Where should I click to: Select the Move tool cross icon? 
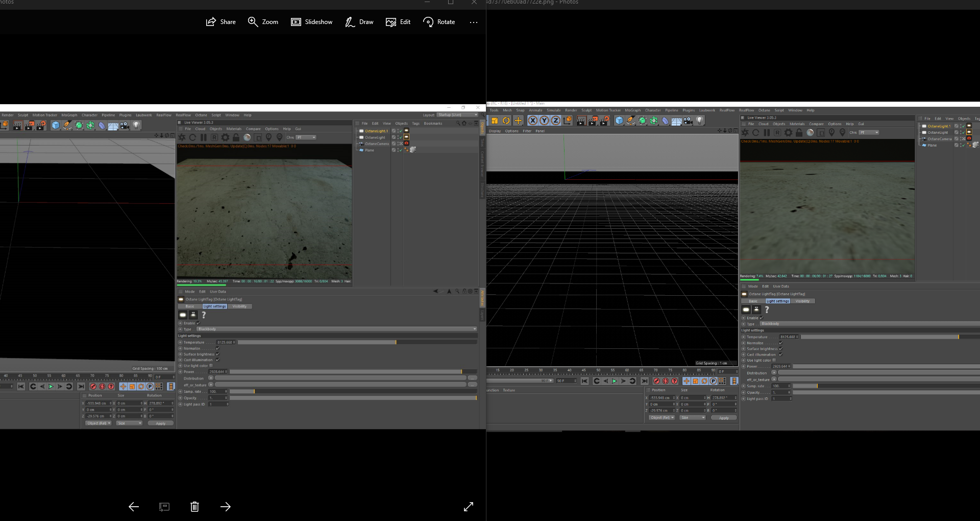pos(518,121)
